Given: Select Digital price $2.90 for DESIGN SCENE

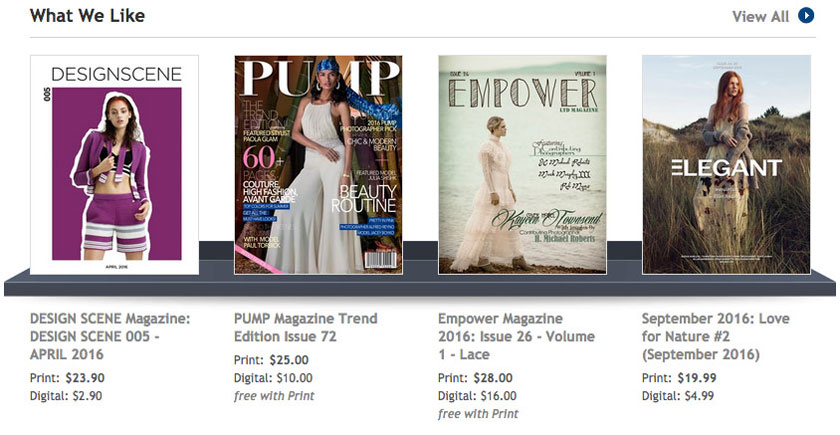Looking at the screenshot, I should [66, 396].
